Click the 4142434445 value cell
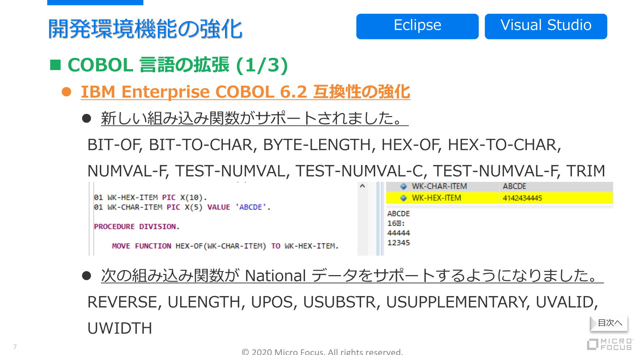Viewport: 644px width, 355px height. coord(522,198)
